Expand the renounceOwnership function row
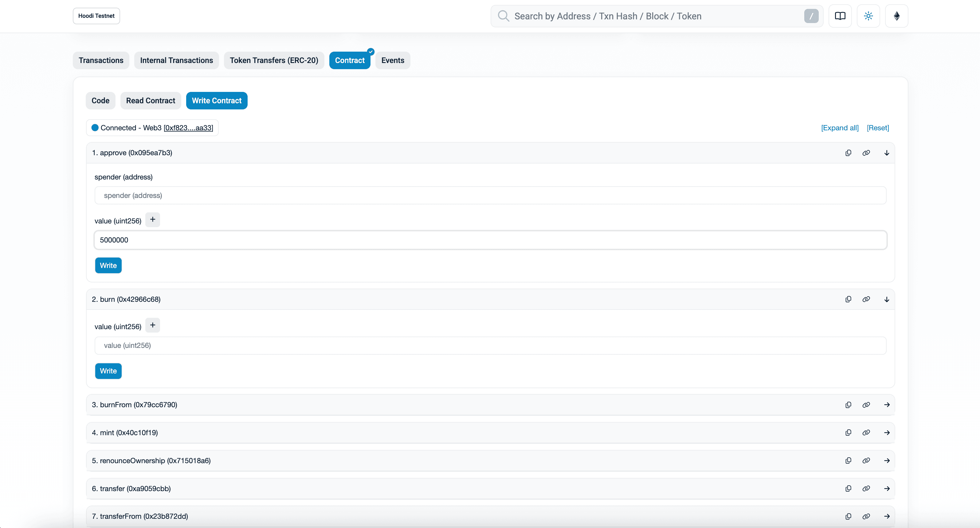Screen dimensions: 980x528 coord(886,461)
